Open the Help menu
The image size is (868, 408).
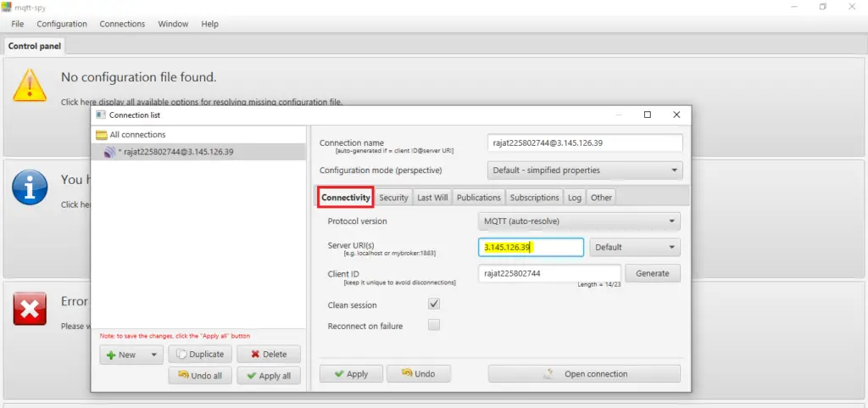210,24
